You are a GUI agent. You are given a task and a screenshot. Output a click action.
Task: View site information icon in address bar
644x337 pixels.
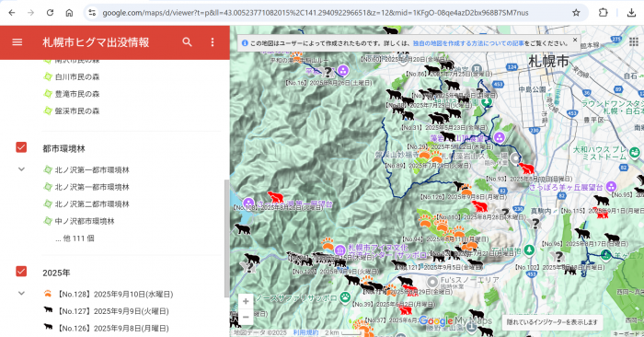point(92,13)
